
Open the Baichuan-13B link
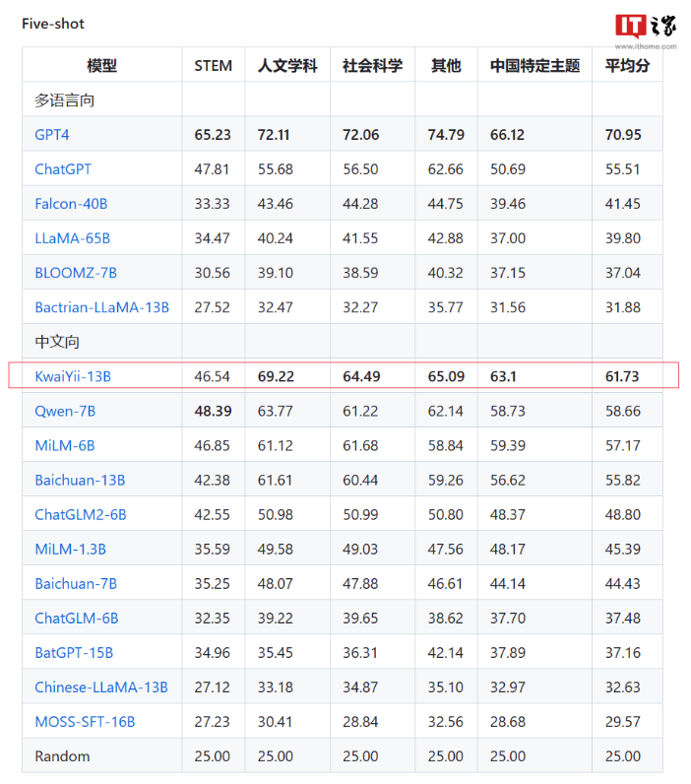(x=80, y=480)
